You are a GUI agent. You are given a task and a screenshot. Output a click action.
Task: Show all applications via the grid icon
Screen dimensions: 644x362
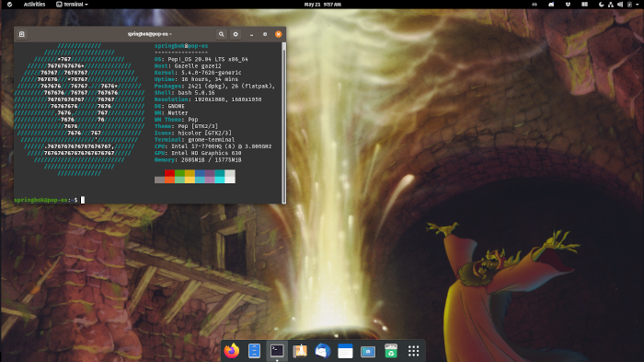pyautogui.click(x=414, y=351)
